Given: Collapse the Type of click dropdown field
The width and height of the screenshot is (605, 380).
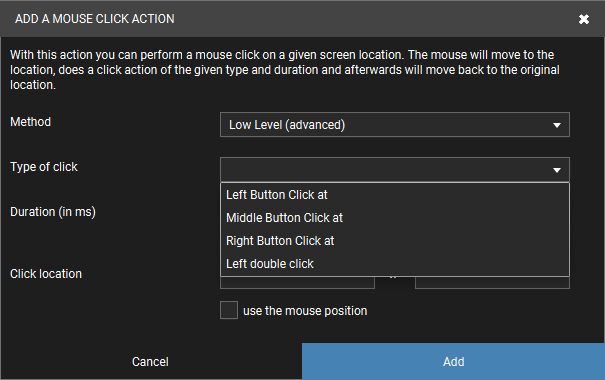Looking at the screenshot, I should (x=395, y=169).
